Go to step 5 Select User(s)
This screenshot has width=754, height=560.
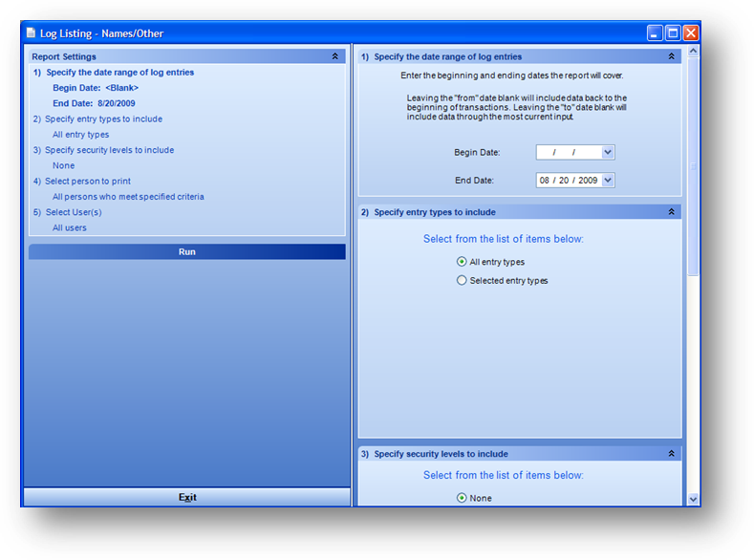67,212
